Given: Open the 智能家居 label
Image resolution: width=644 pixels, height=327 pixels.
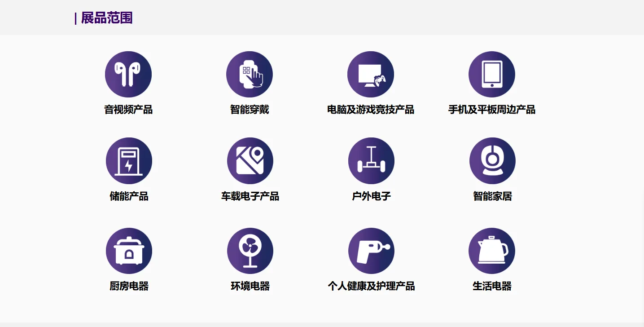Looking at the screenshot, I should [492, 196].
